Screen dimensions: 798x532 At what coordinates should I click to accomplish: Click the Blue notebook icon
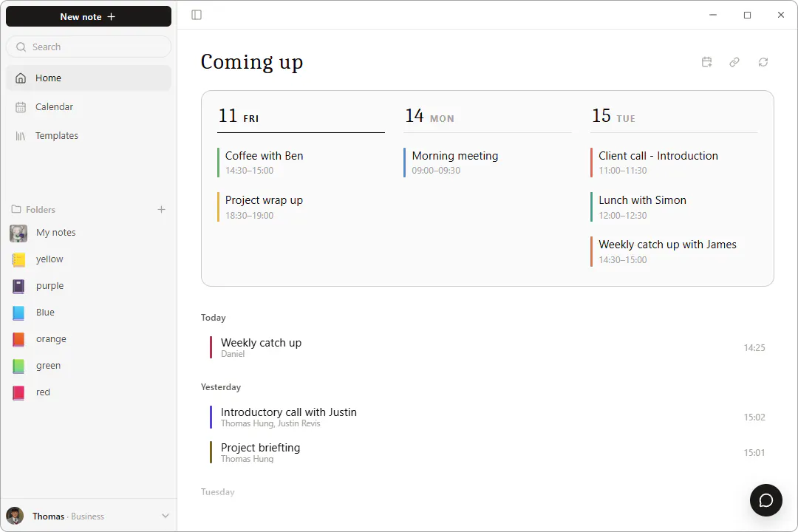[x=18, y=313]
